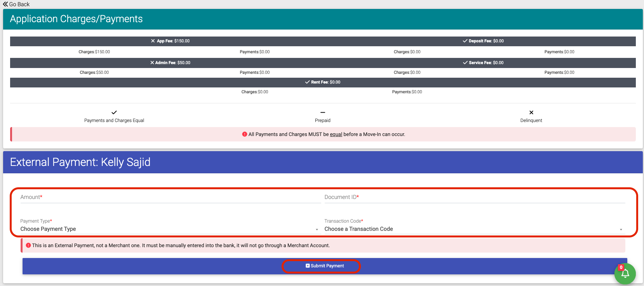Viewport: 644px width, 286px height.
Task: Open the Choose a Transaction Code dropdown
Action: click(x=471, y=229)
